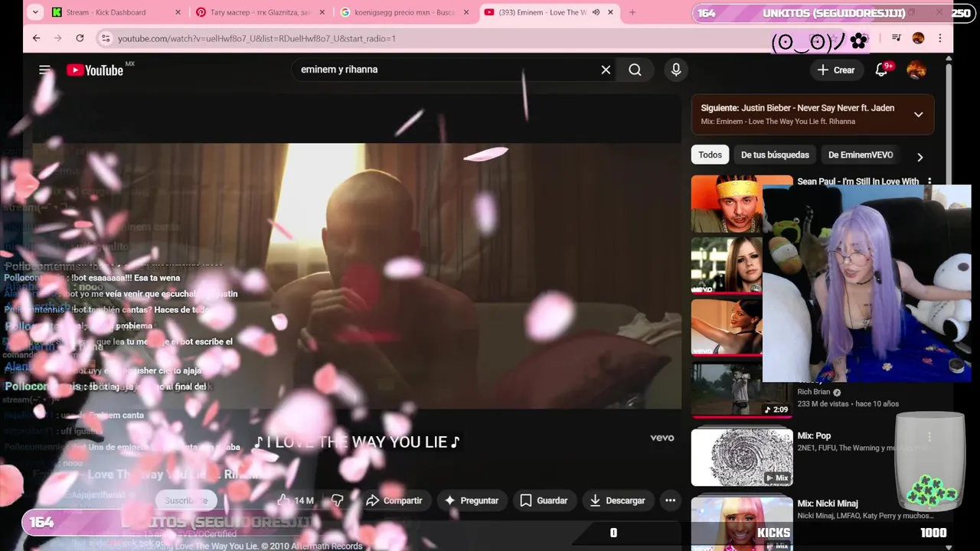
Task: Mute the tab's speaker audio indicator
Action: 596,12
